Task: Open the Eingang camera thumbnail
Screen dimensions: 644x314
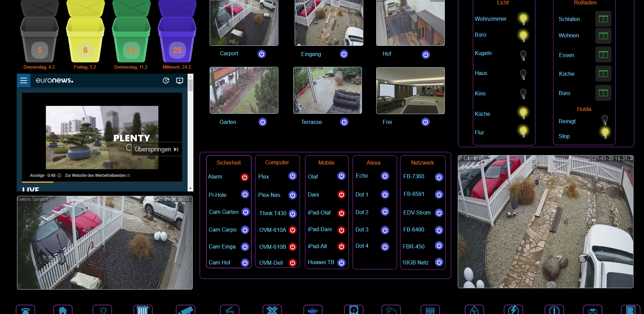Action: (x=329, y=23)
